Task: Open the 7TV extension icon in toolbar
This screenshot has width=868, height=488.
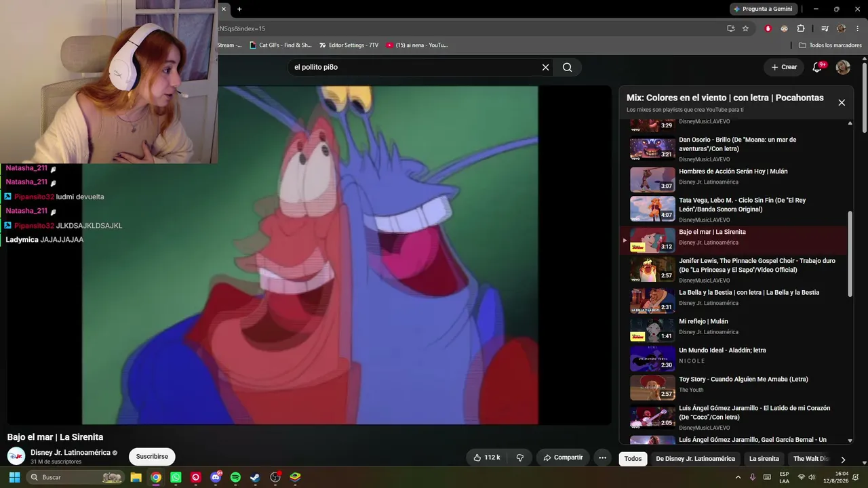Action: pos(784,28)
